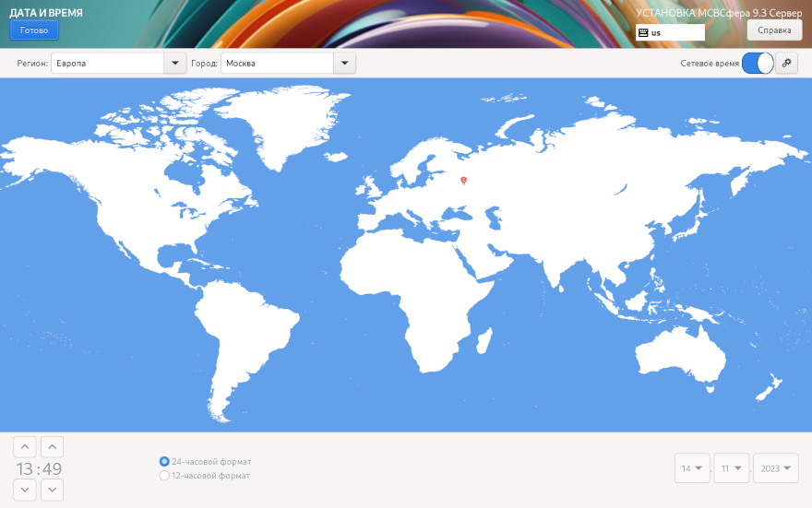This screenshot has width=812, height=508.
Task: Open network time settings gear
Action: (786, 63)
